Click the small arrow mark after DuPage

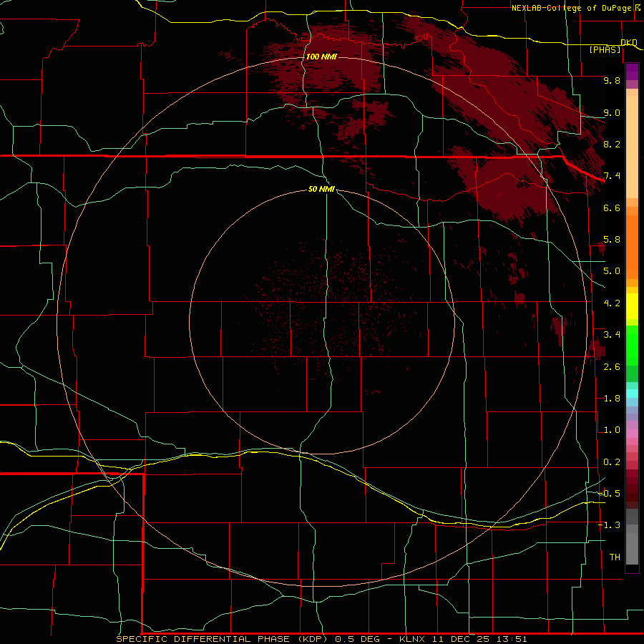(x=638, y=7)
